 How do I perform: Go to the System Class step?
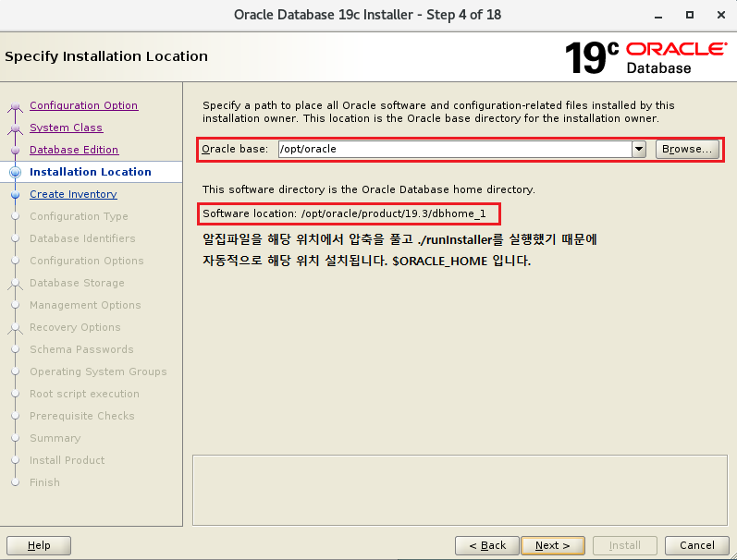tap(66, 128)
